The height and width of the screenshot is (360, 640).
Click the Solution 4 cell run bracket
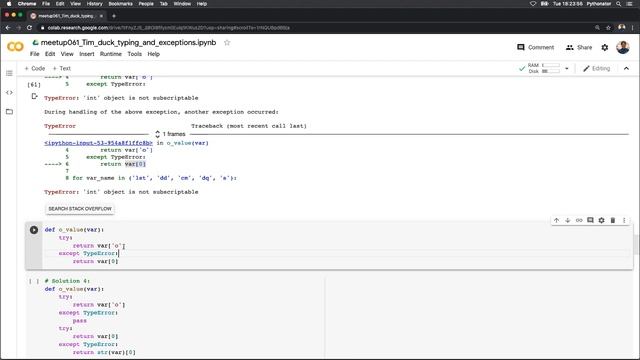34,281
